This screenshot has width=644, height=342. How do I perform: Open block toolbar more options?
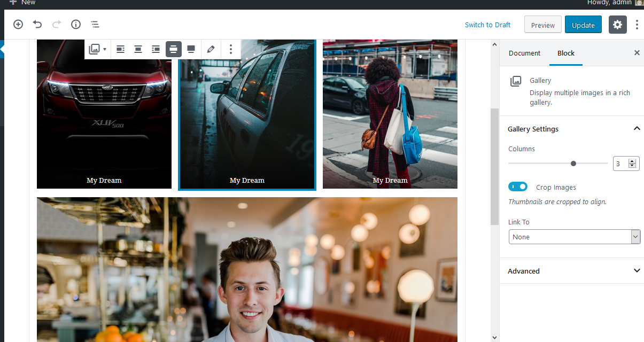[x=231, y=49]
